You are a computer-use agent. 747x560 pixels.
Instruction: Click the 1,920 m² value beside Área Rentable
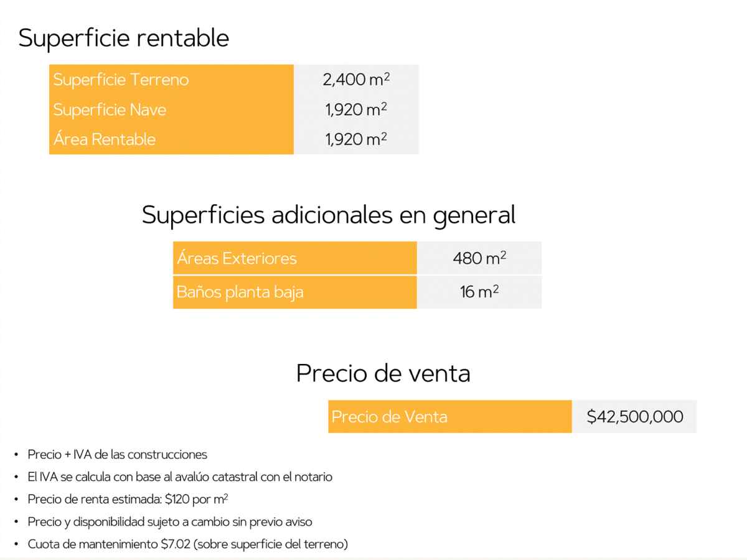[356, 139]
